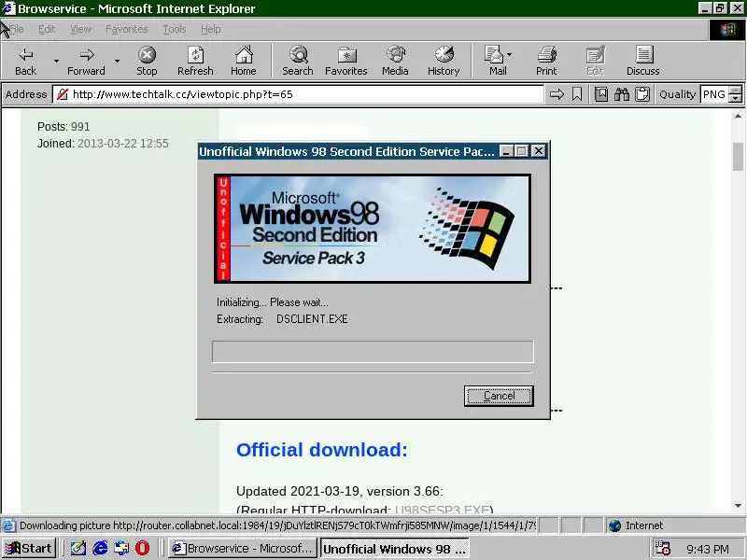The image size is (747, 560).
Task: Open the Favorites menu in the menu bar
Action: (x=127, y=29)
